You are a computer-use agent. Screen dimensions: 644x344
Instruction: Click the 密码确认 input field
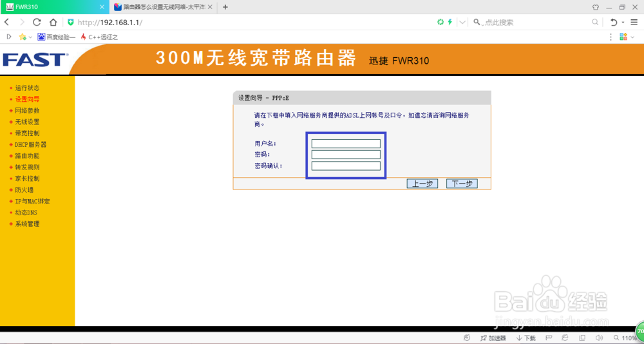point(346,166)
